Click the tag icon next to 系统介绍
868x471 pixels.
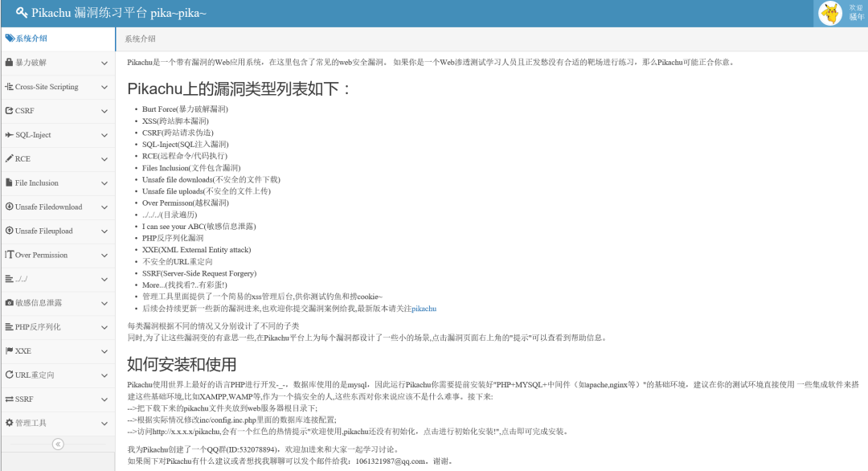[x=10, y=39]
